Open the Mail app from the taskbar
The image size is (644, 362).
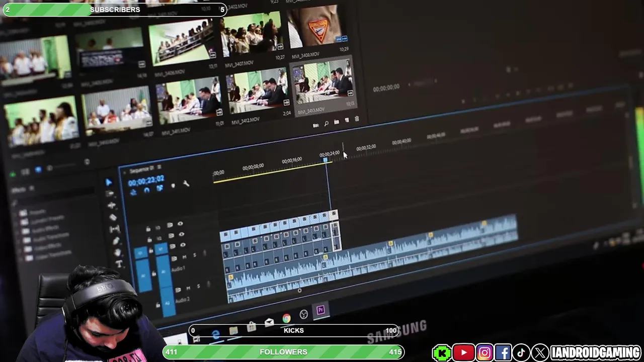coord(269,322)
